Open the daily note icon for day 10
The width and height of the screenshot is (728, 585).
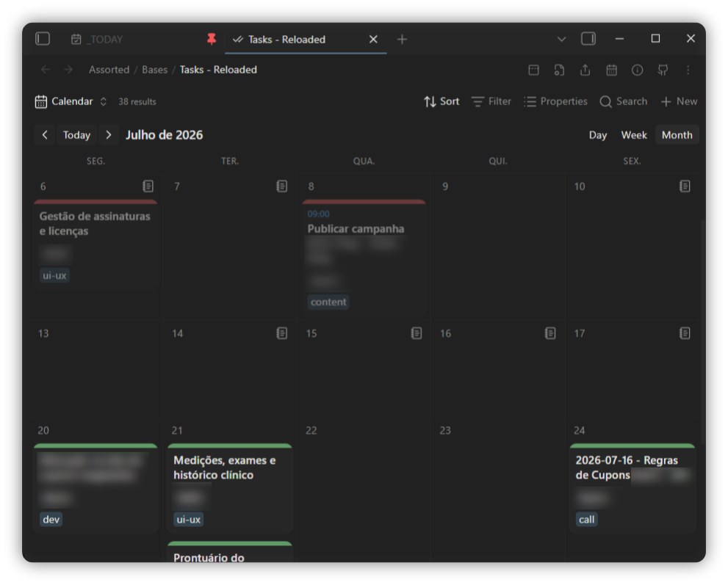point(685,186)
